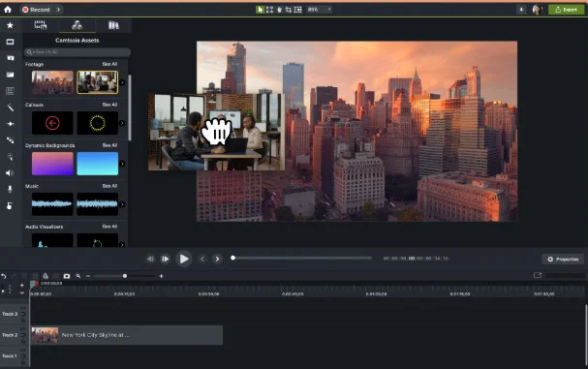Viewport: 588px width, 369px height.
Task: Open the Captions panel sidebar icon
Action: (x=10, y=91)
